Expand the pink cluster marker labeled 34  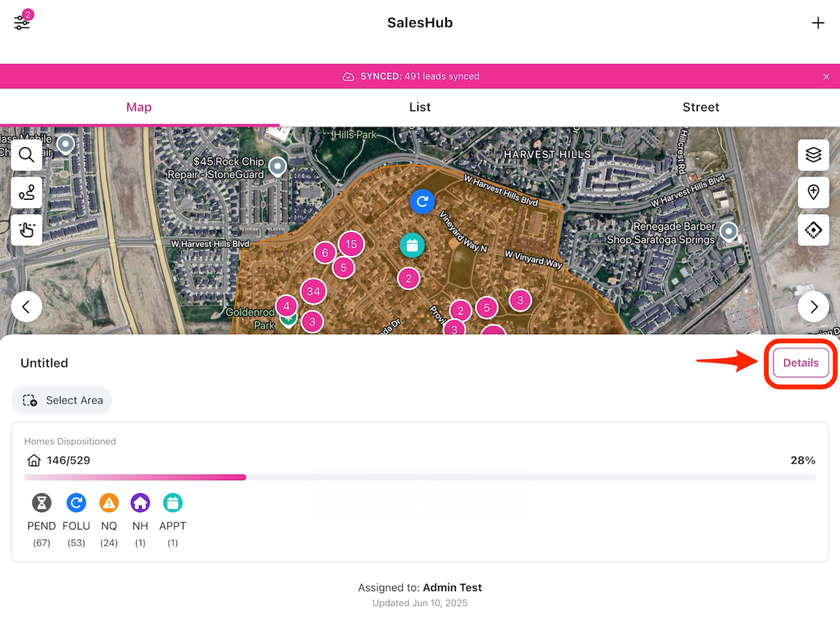[313, 291]
